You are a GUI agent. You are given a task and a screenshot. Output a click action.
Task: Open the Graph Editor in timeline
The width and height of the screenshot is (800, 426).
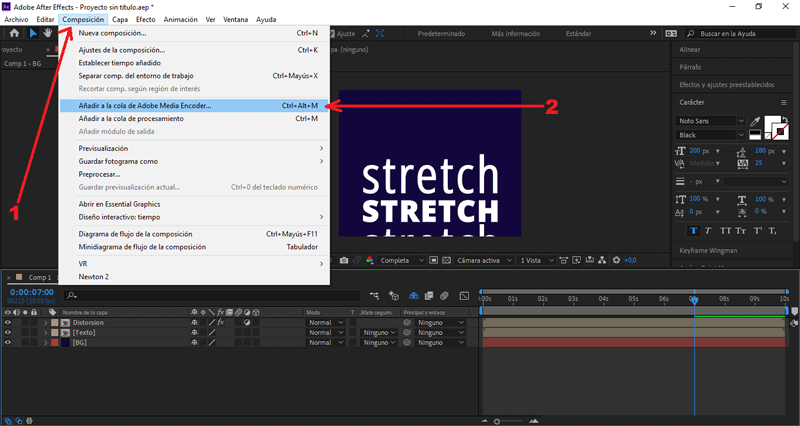pyautogui.click(x=464, y=296)
